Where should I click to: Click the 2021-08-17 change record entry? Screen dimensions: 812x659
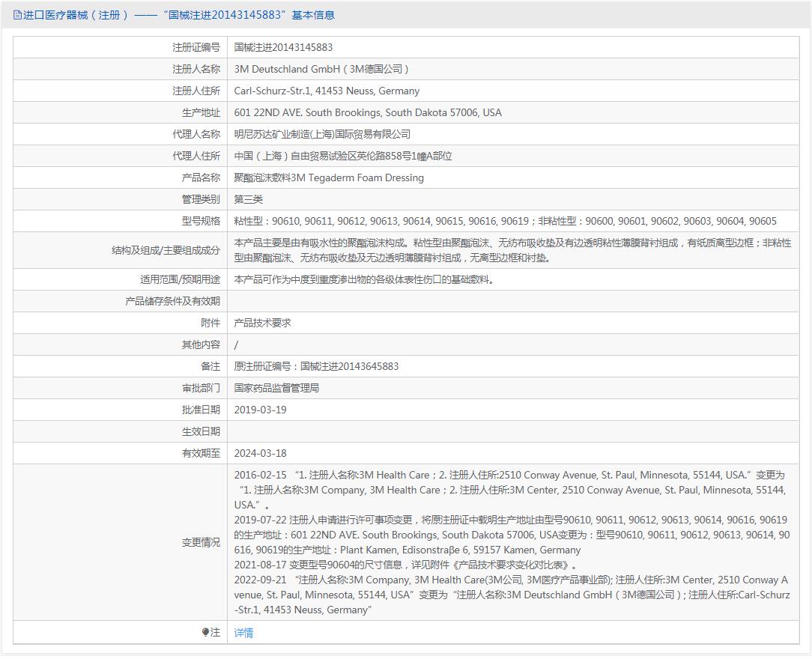point(407,565)
